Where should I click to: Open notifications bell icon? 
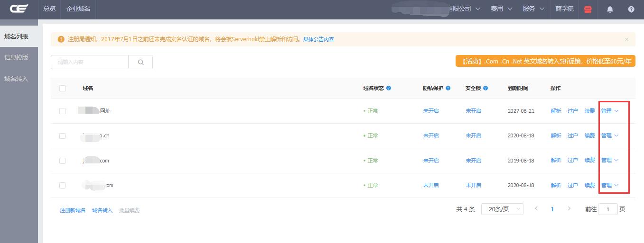point(610,9)
